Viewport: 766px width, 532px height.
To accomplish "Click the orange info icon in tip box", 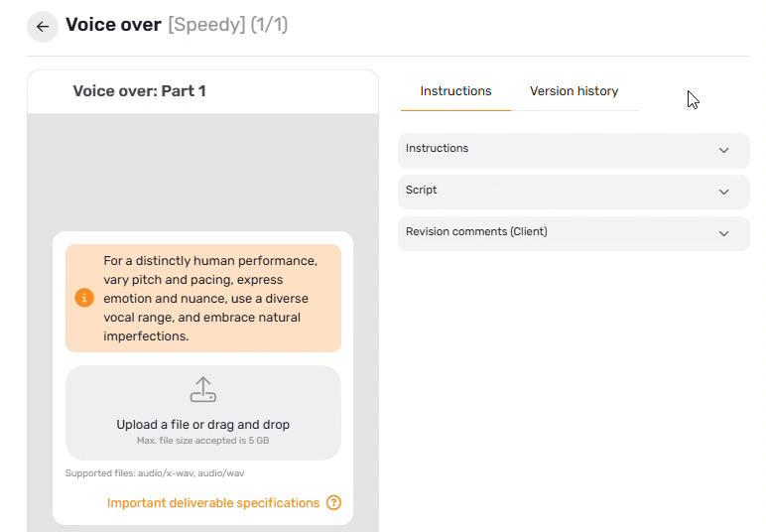I will click(84, 298).
